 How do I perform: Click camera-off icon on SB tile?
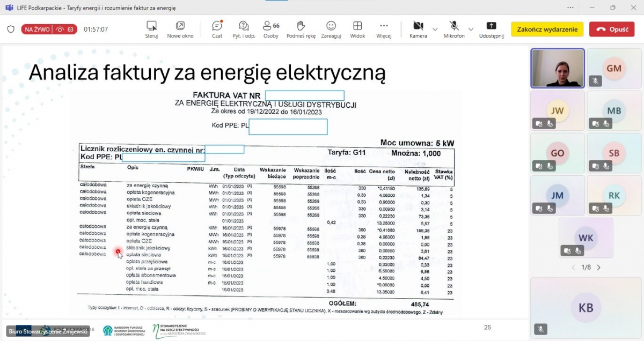[x=595, y=166]
